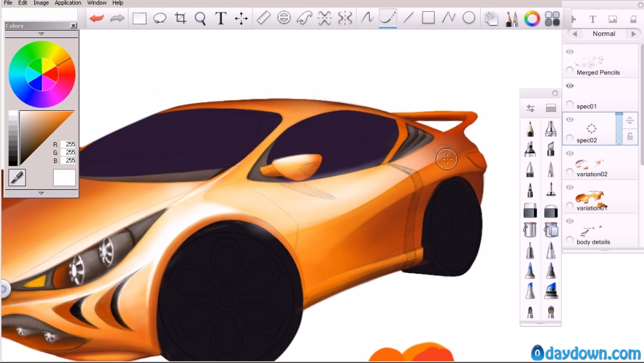
Task: Click the Redo arrow in toolbar
Action: 117,18
